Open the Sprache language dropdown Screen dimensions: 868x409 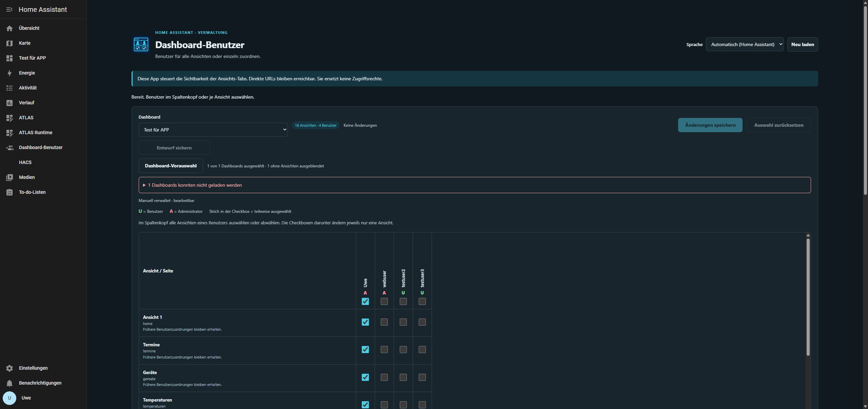[x=745, y=44]
